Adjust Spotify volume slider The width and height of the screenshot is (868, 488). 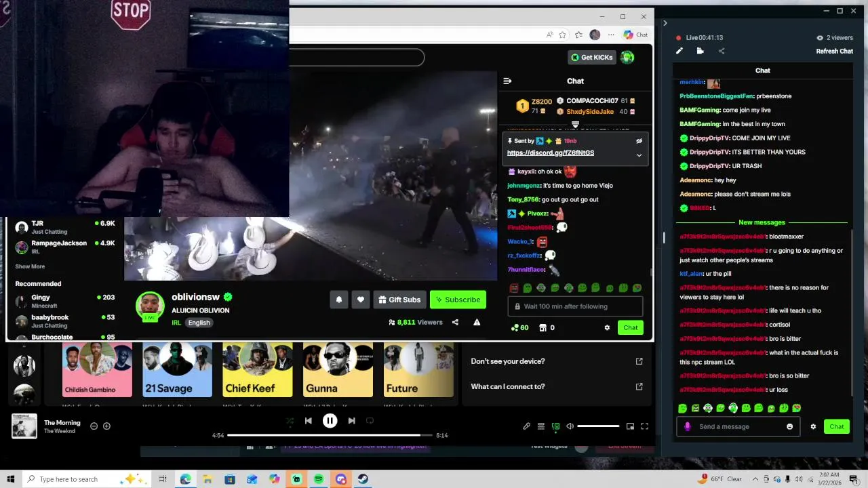[x=598, y=426]
